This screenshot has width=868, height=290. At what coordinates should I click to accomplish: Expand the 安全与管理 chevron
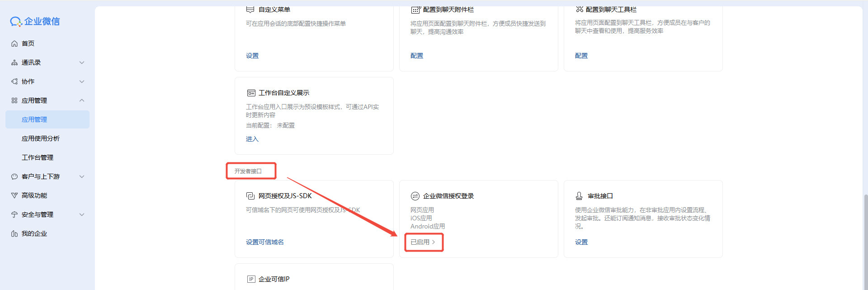tap(82, 214)
